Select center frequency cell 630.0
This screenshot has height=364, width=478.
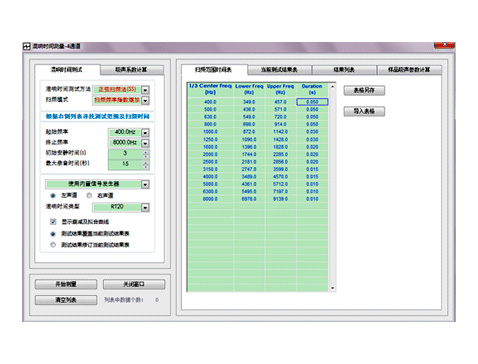pos(210,117)
